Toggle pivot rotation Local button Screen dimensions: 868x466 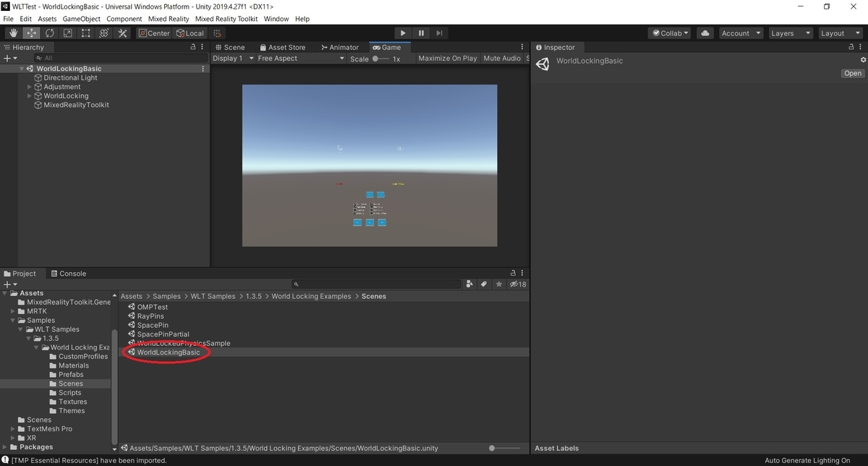[x=190, y=33]
